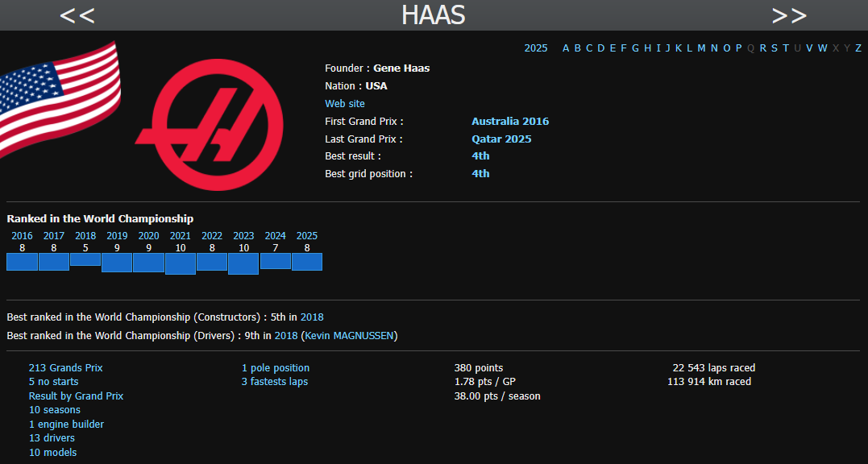This screenshot has height=464, width=868.
Task: Select letter R in alphabet index
Action: tap(762, 48)
